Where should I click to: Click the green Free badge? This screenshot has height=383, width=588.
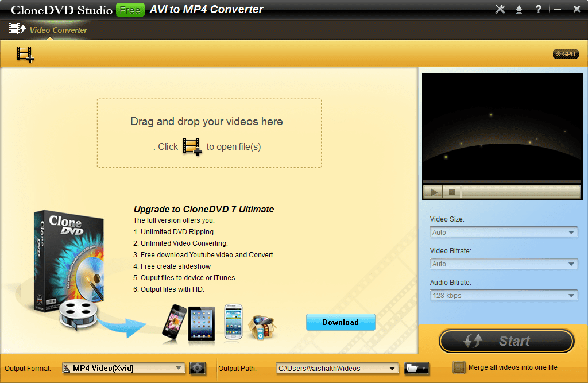coord(130,10)
